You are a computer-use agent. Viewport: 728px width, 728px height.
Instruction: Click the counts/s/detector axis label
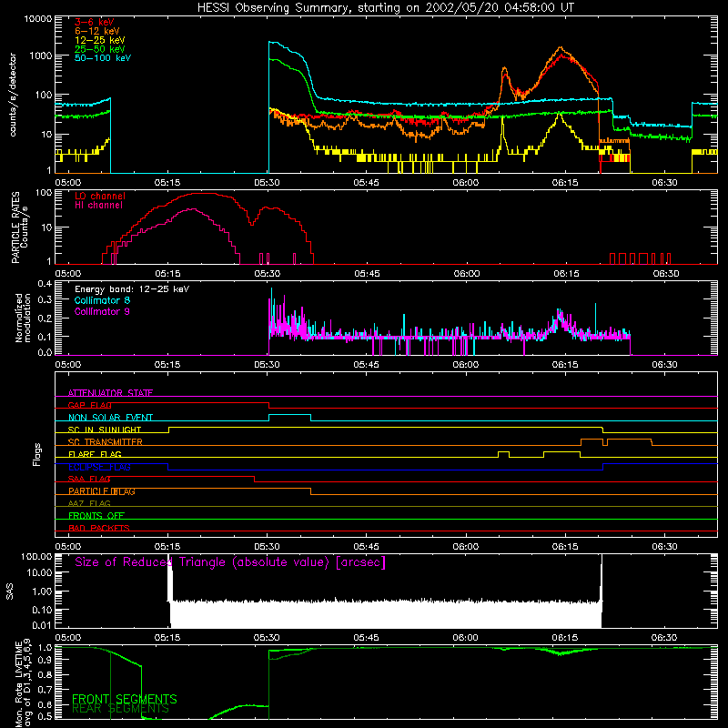13,95
